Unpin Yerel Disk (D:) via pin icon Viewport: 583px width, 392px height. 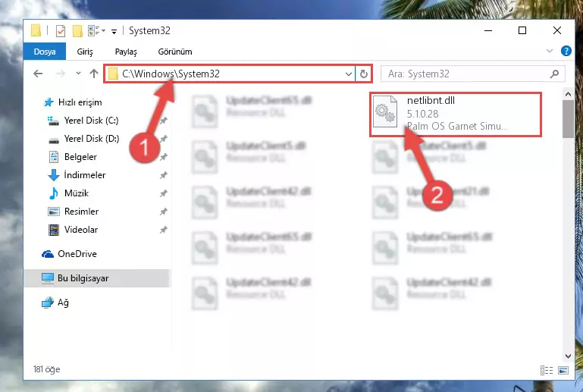163,139
